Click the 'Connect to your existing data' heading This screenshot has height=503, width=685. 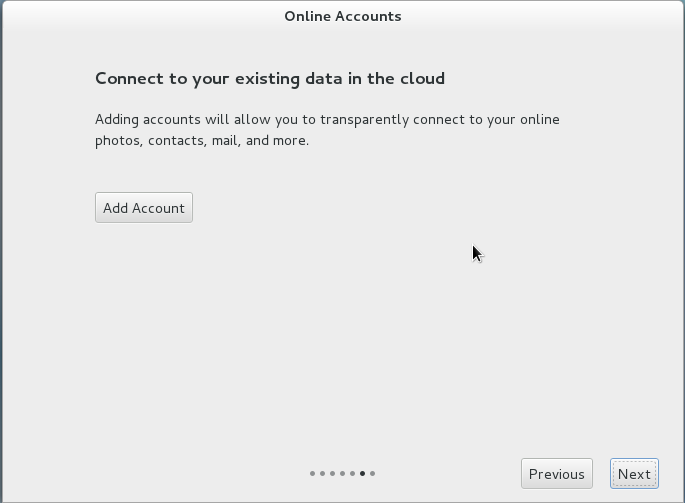click(269, 78)
